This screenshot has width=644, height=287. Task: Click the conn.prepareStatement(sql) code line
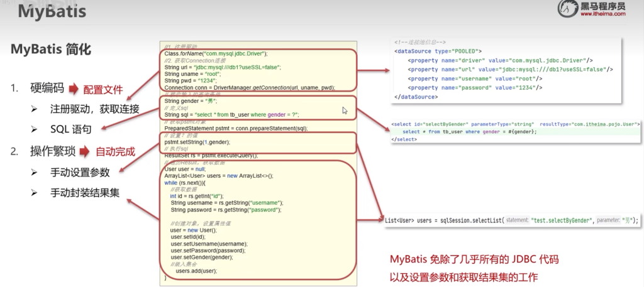click(236, 128)
